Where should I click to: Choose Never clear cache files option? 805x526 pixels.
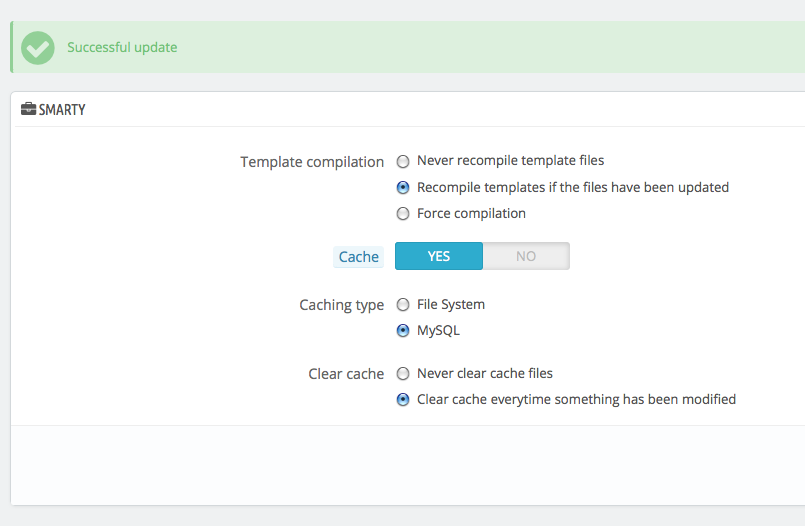[x=403, y=374]
